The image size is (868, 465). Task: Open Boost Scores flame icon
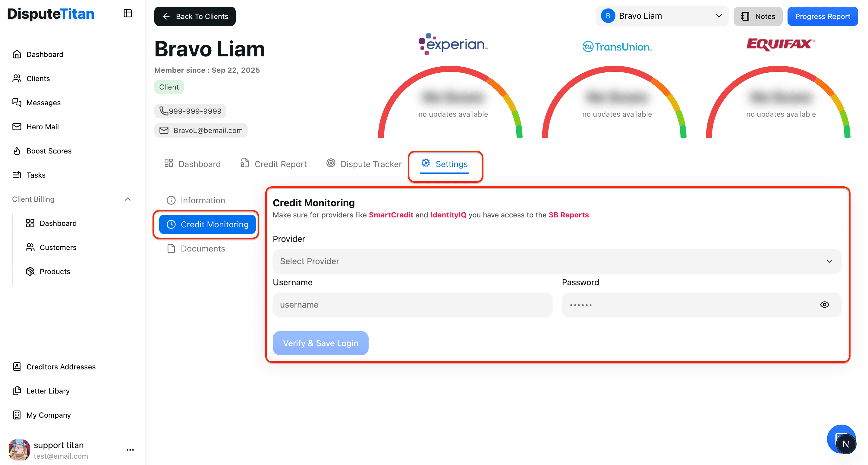point(17,151)
